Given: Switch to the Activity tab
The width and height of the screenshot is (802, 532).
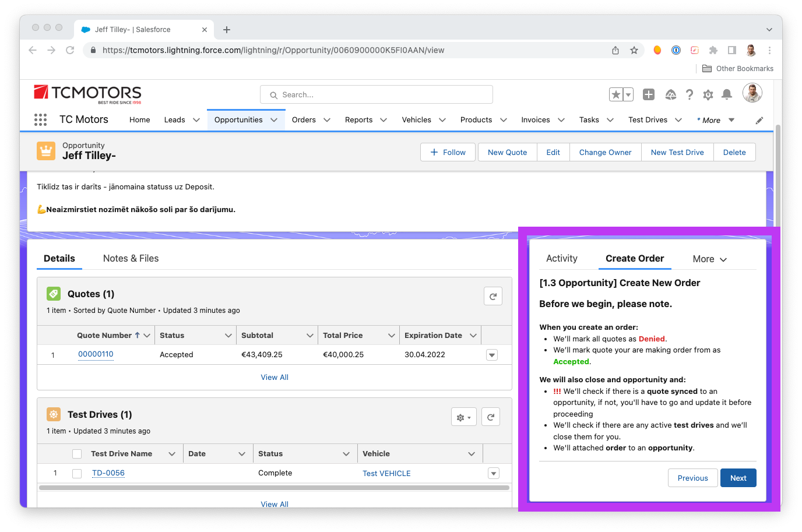Looking at the screenshot, I should click(x=562, y=259).
